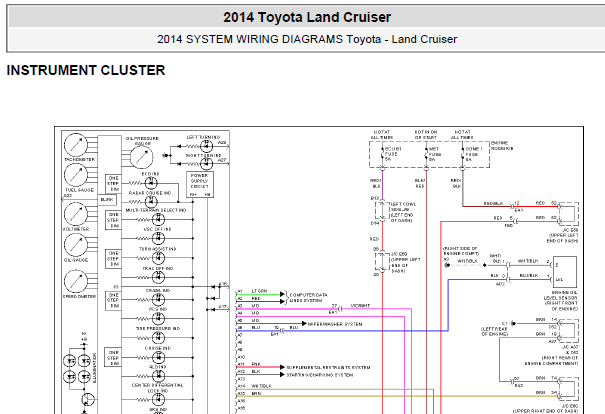Click the "TIRE PRESSURE IND" label

(x=158, y=329)
